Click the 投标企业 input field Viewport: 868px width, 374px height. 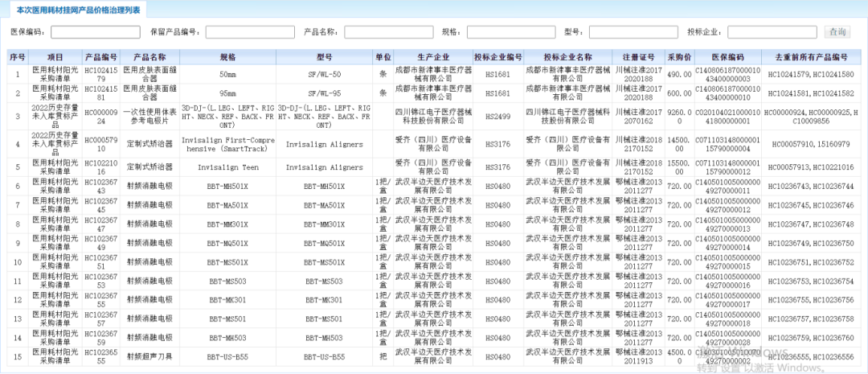772,32
